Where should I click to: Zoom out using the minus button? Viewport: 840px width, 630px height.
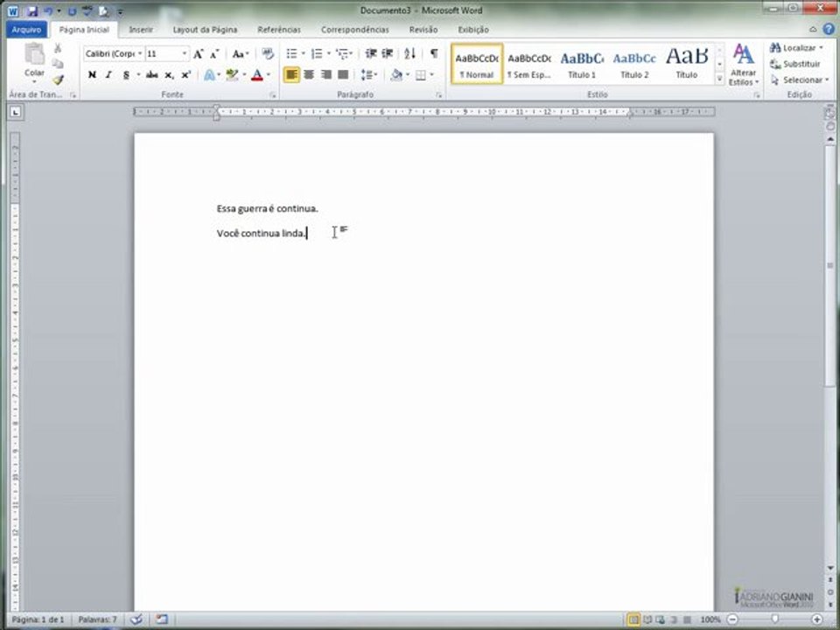pyautogui.click(x=732, y=619)
